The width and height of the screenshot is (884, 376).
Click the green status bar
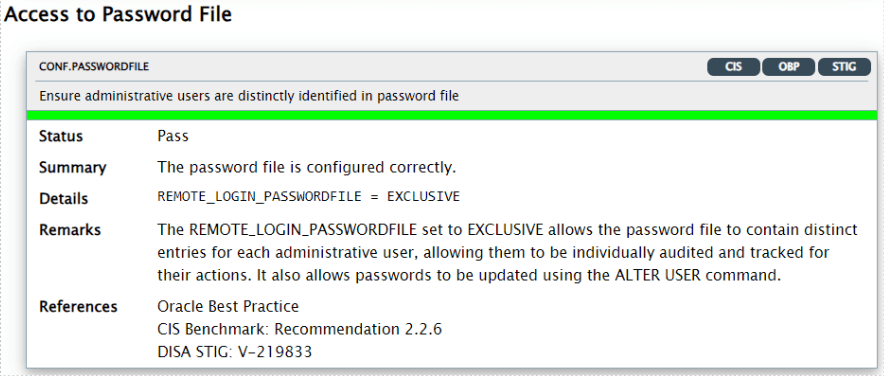(452, 115)
